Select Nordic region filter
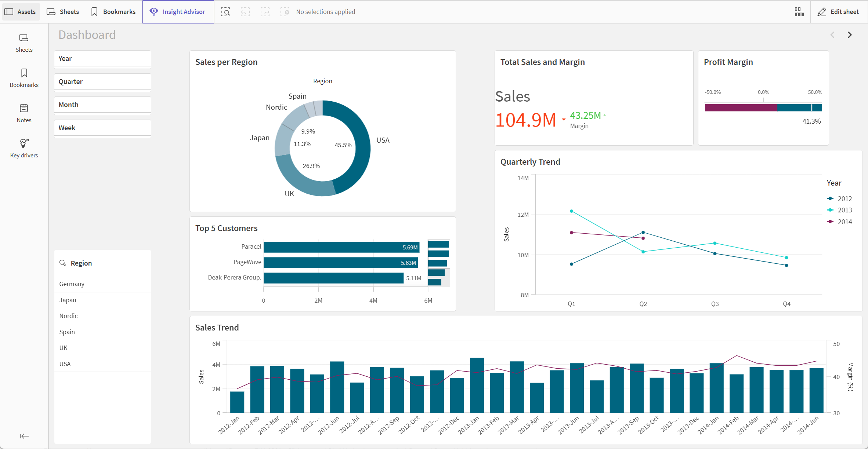 (68, 315)
